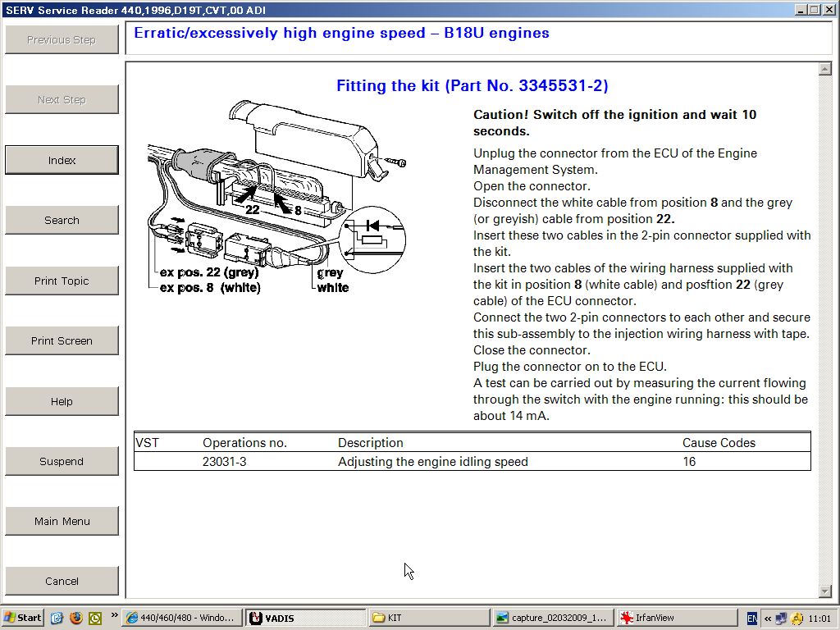Launch Firefox from Quick Launch
This screenshot has width=840, height=630.
[76, 619]
